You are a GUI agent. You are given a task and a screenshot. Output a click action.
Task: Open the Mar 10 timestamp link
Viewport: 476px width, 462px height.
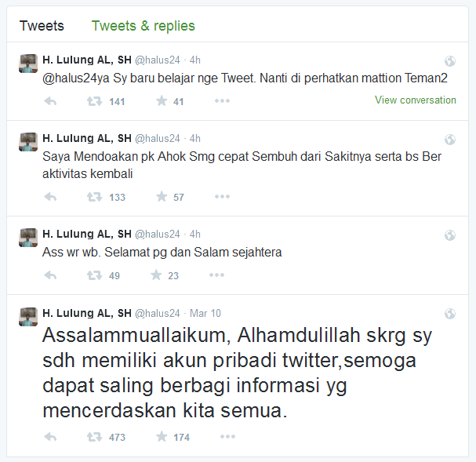click(205, 313)
